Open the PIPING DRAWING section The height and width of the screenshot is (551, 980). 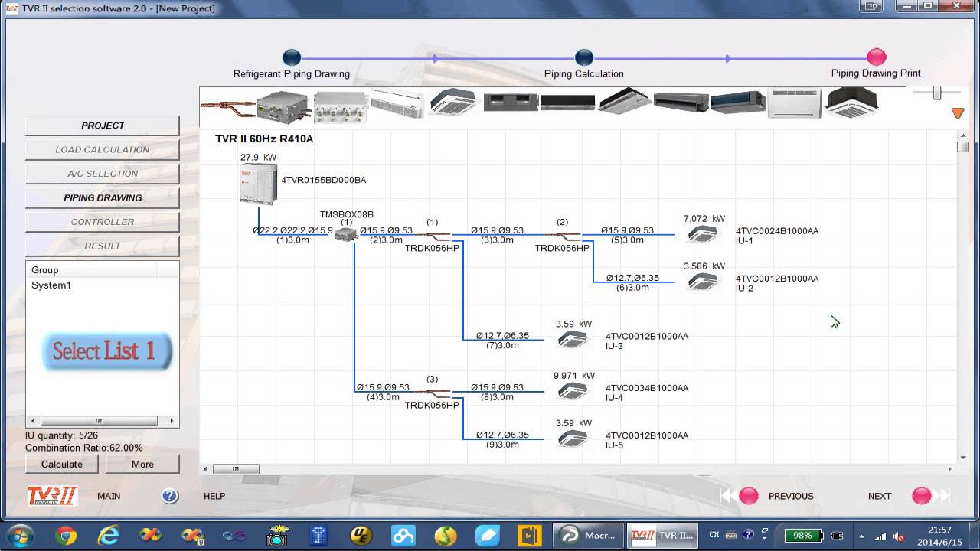point(103,197)
